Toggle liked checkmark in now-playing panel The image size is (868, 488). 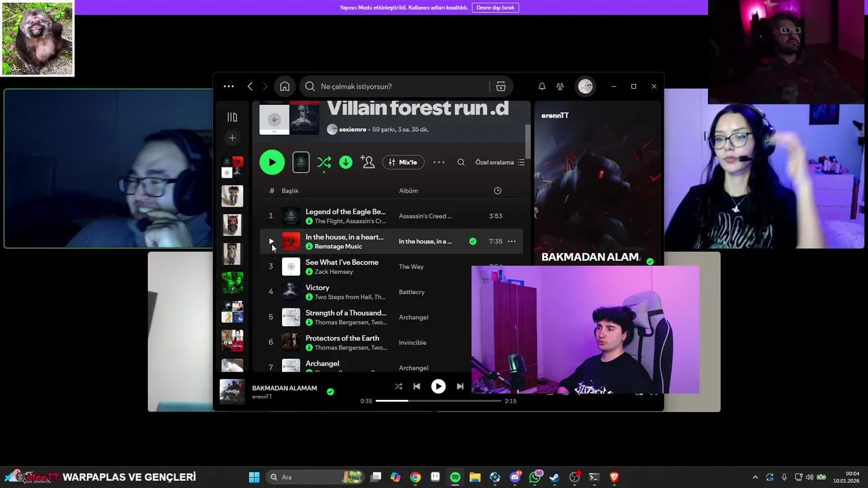(x=650, y=262)
